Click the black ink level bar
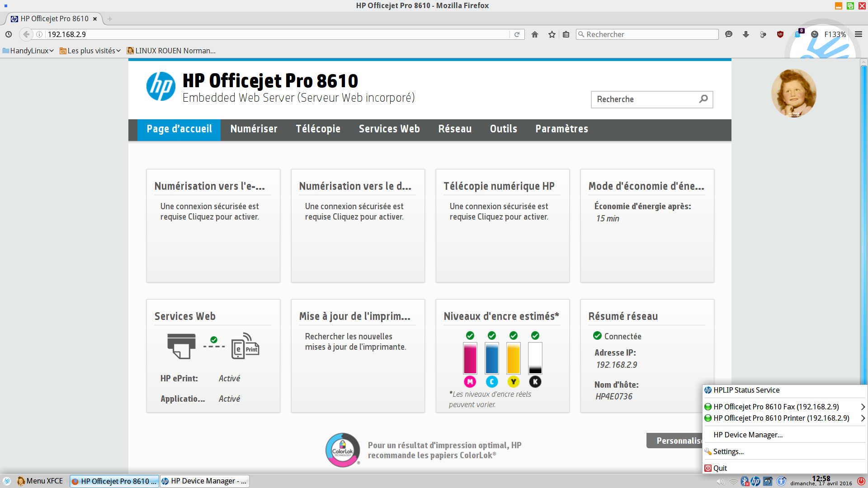The width and height of the screenshot is (868, 488). (x=535, y=358)
